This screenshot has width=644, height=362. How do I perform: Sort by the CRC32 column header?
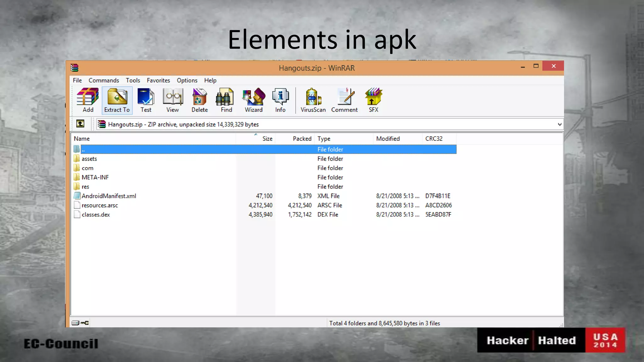(439, 139)
